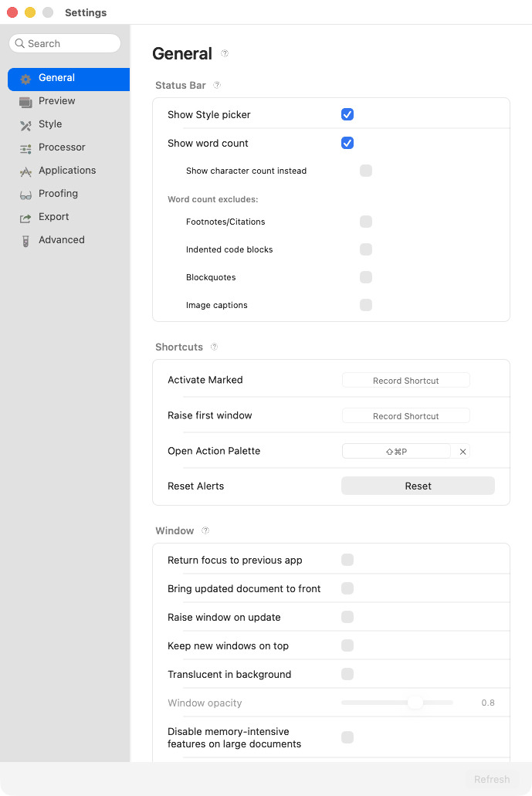Click in the Search settings field

coord(65,44)
